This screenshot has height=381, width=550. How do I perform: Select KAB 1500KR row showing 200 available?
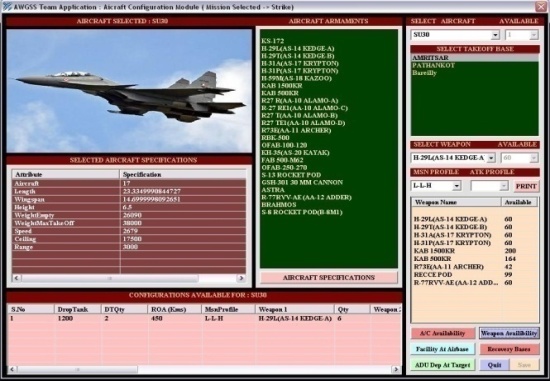(x=475, y=251)
